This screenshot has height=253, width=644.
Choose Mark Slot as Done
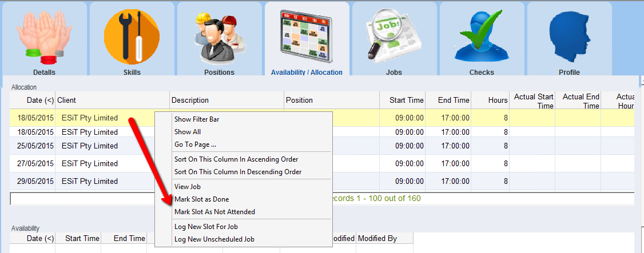(x=201, y=199)
